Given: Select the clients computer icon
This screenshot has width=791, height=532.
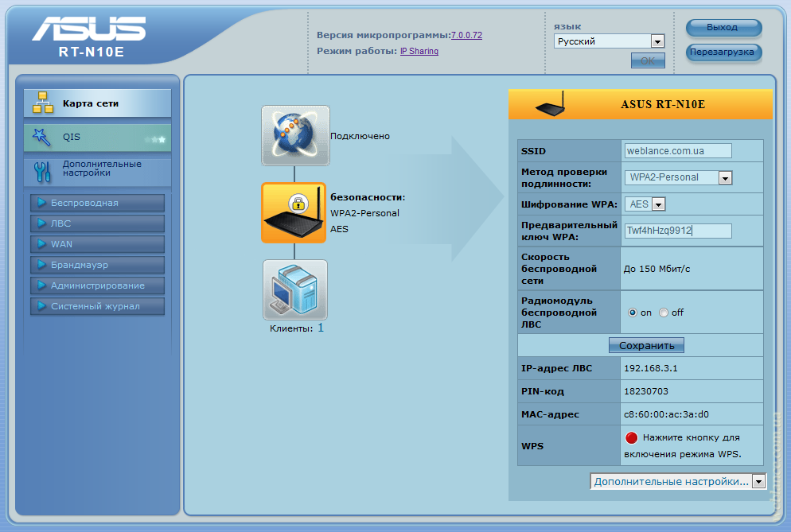Looking at the screenshot, I should (x=295, y=290).
